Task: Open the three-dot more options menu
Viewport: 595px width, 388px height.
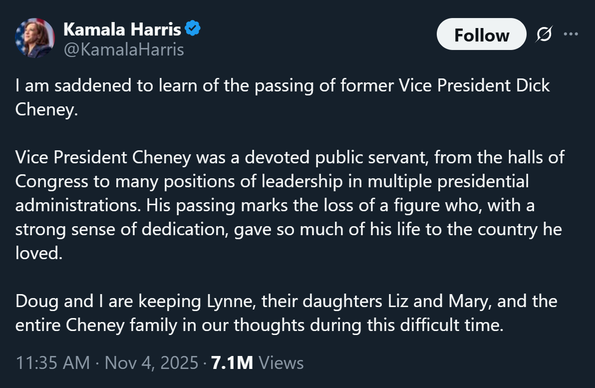Action: (571, 34)
